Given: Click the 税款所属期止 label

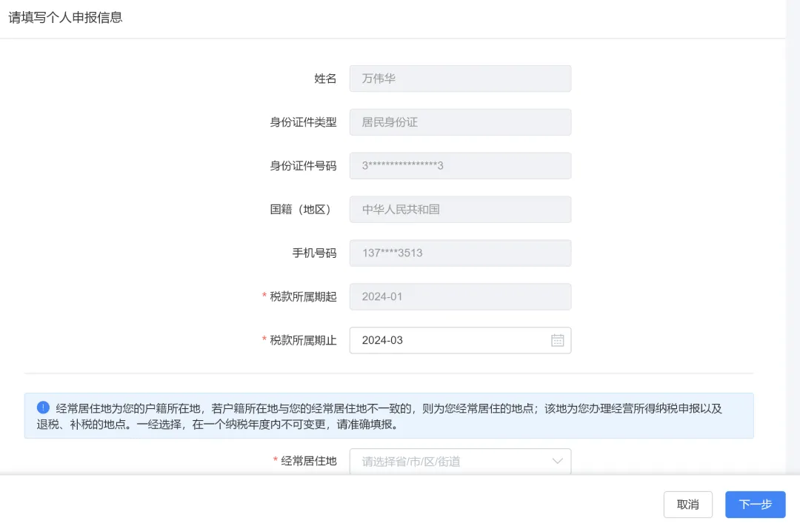Looking at the screenshot, I should tap(303, 340).
